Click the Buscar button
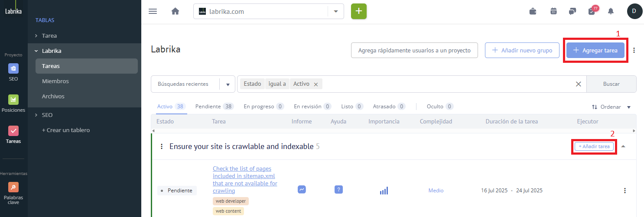Screen dimensions: 644x217 [x=611, y=84]
